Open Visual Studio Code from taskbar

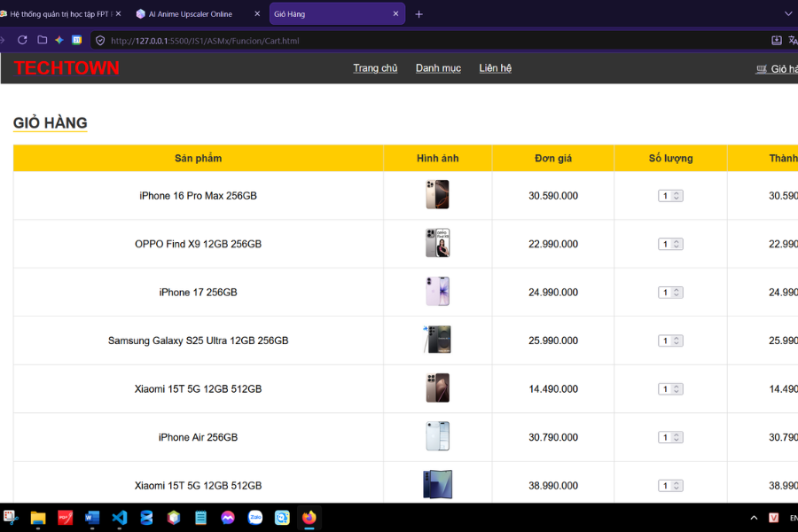[x=119, y=518]
